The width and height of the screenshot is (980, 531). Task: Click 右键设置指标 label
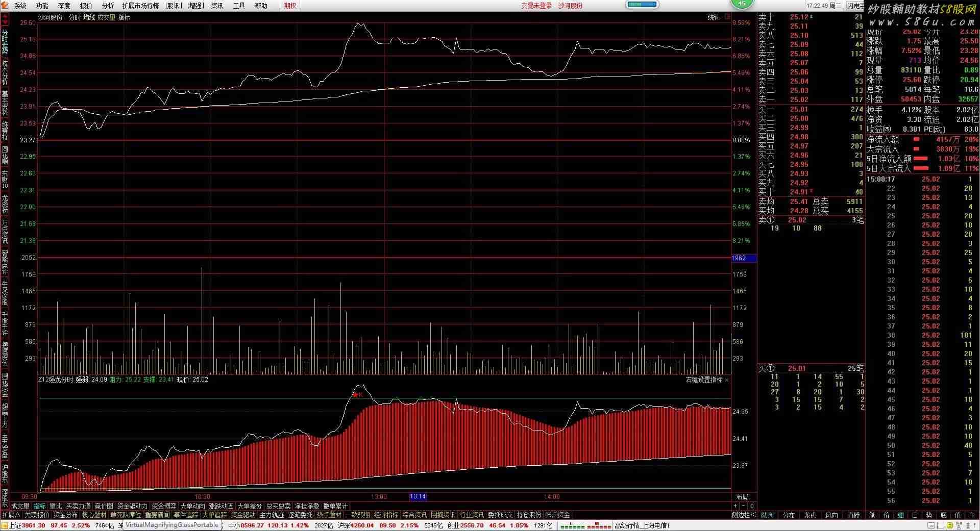tap(704, 380)
